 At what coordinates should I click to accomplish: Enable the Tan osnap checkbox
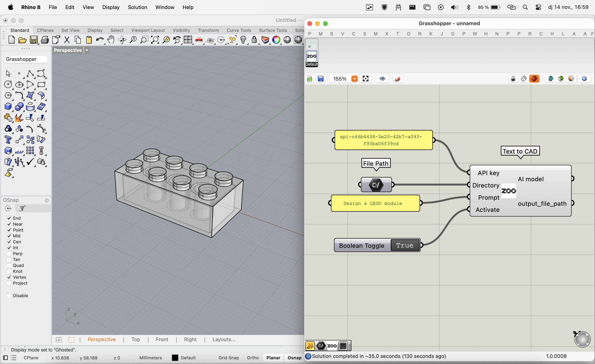point(9,260)
